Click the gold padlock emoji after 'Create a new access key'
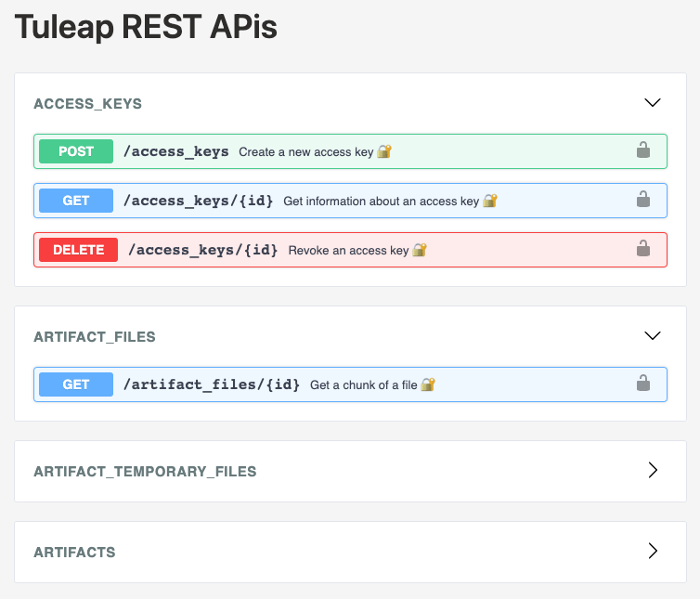This screenshot has width=700, height=599. coord(384,151)
